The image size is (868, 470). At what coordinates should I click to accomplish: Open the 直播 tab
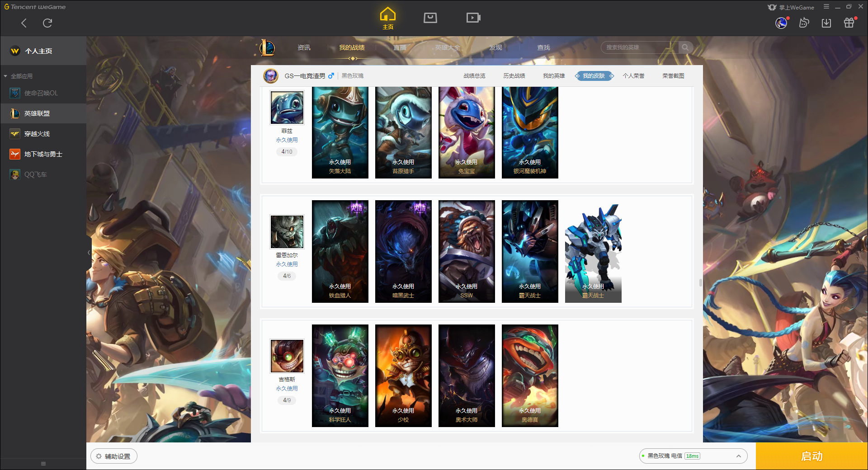pos(400,47)
